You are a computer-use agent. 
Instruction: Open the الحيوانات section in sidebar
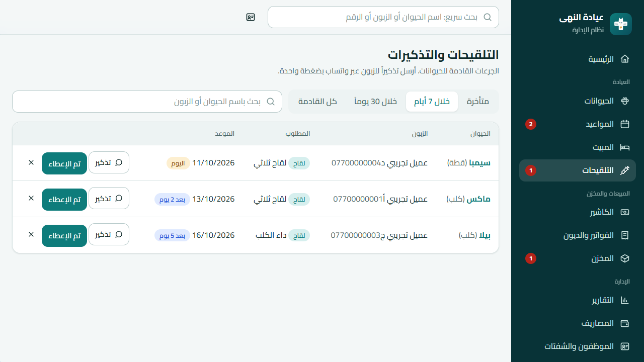pos(578,101)
